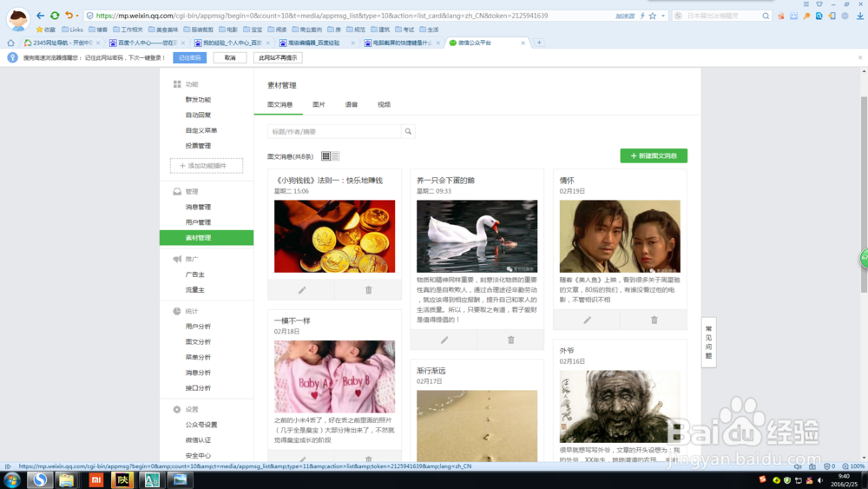The width and height of the screenshot is (868, 489).
Task: Click 取消 button in reminder bar
Action: [230, 57]
